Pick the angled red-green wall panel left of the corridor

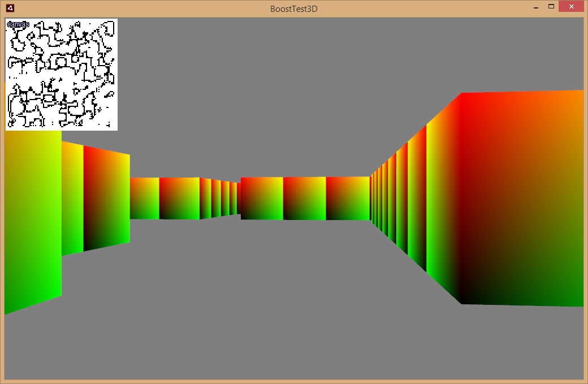(x=106, y=198)
